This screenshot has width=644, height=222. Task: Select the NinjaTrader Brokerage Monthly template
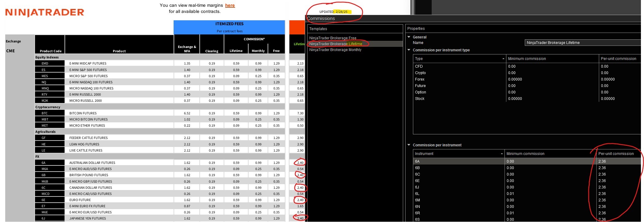[336, 50]
